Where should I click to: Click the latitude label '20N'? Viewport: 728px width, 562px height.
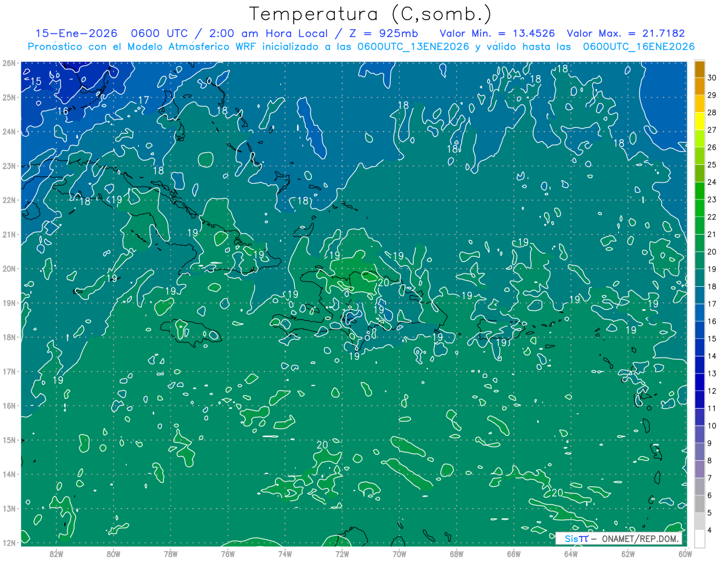(x=9, y=269)
